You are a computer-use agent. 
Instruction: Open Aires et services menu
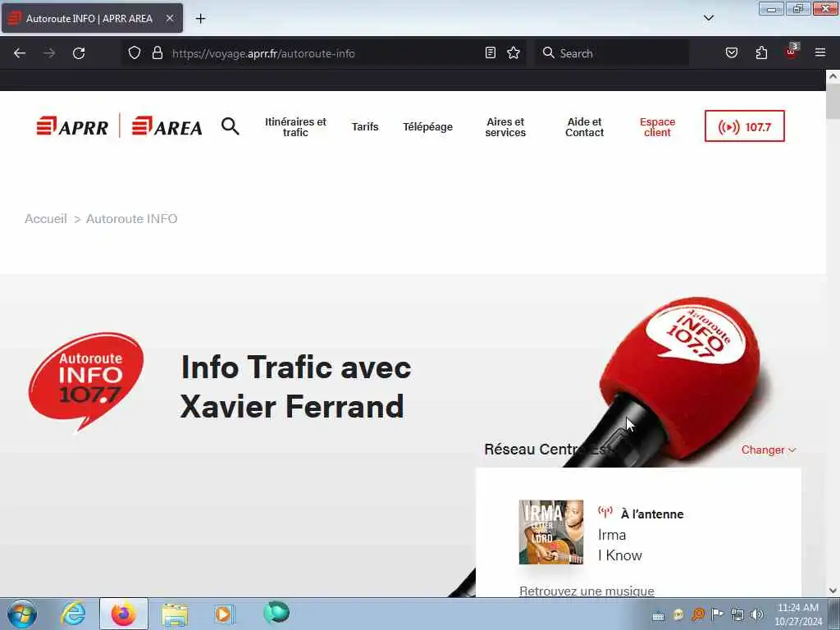(505, 127)
